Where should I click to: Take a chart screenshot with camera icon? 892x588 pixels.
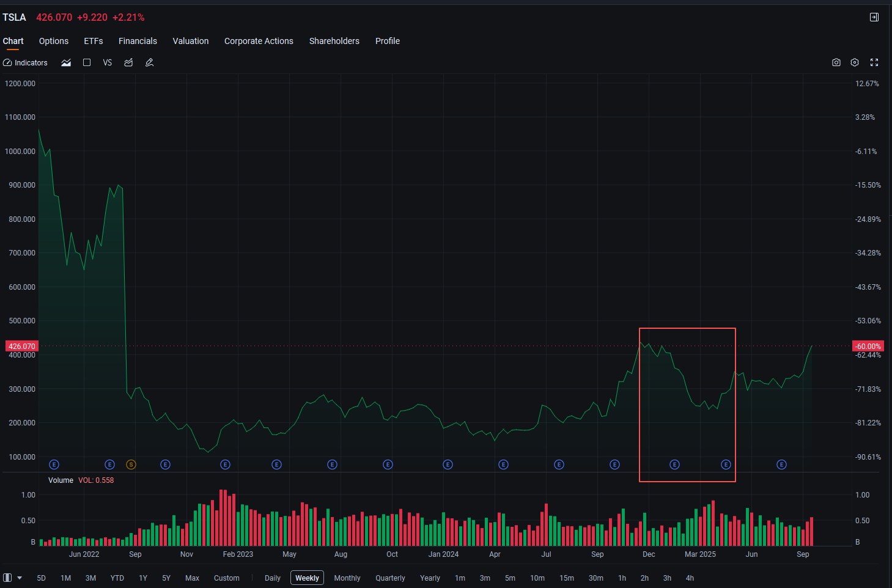[x=836, y=62]
